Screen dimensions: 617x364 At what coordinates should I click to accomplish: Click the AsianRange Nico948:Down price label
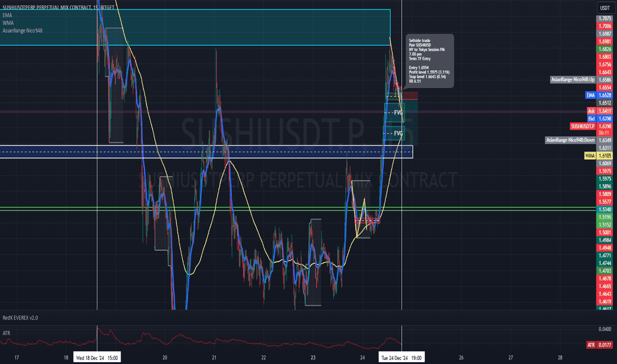click(x=570, y=140)
